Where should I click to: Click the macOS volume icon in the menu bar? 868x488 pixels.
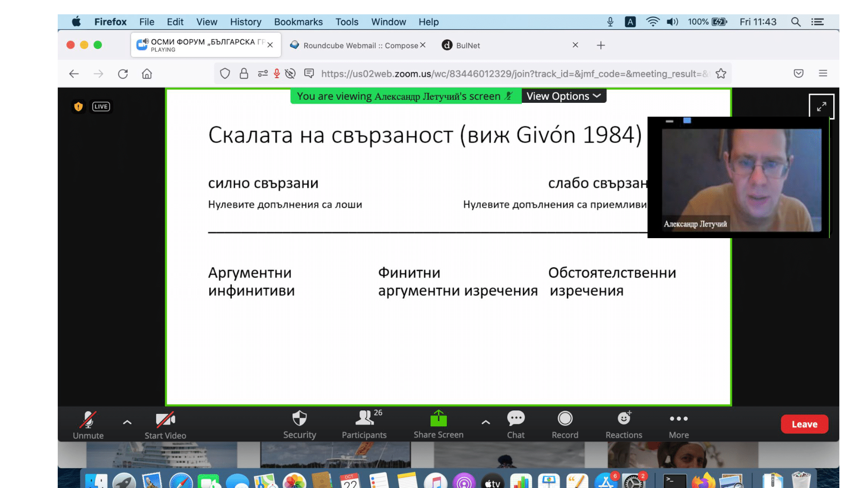[x=672, y=22]
